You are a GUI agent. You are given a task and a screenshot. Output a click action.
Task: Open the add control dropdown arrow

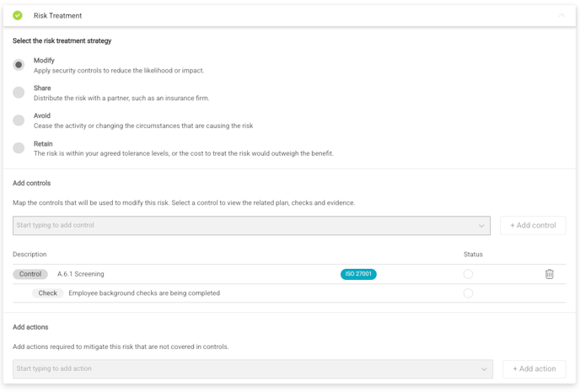481,226
